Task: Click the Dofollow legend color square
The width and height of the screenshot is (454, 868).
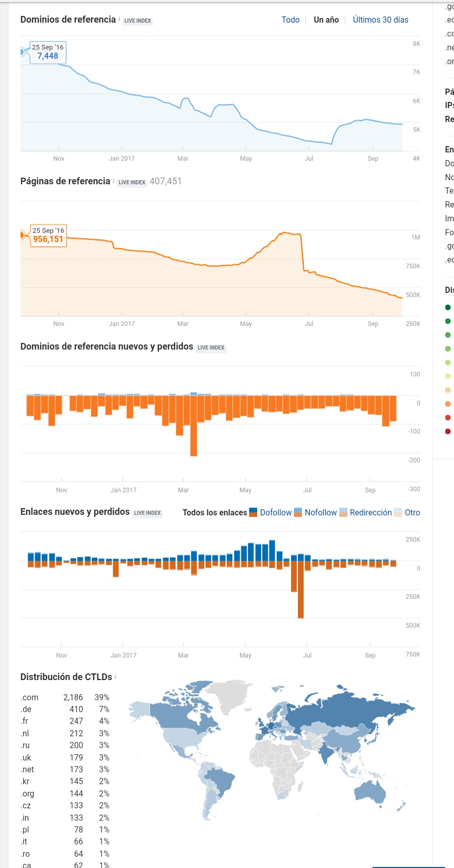Action: (x=253, y=512)
